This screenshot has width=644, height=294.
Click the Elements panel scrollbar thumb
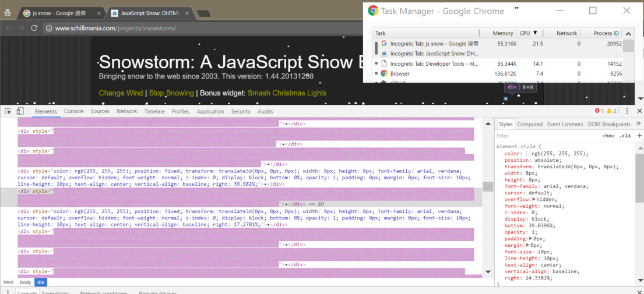(488, 186)
